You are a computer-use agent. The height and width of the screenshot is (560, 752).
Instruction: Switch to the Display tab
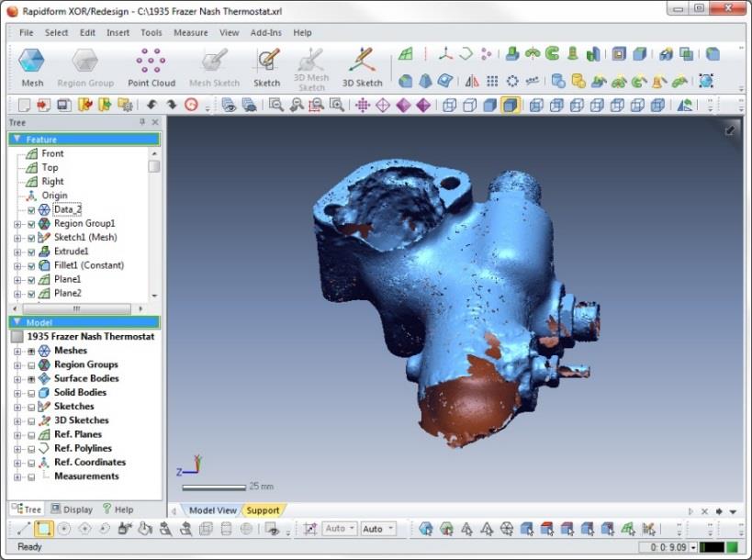72,510
